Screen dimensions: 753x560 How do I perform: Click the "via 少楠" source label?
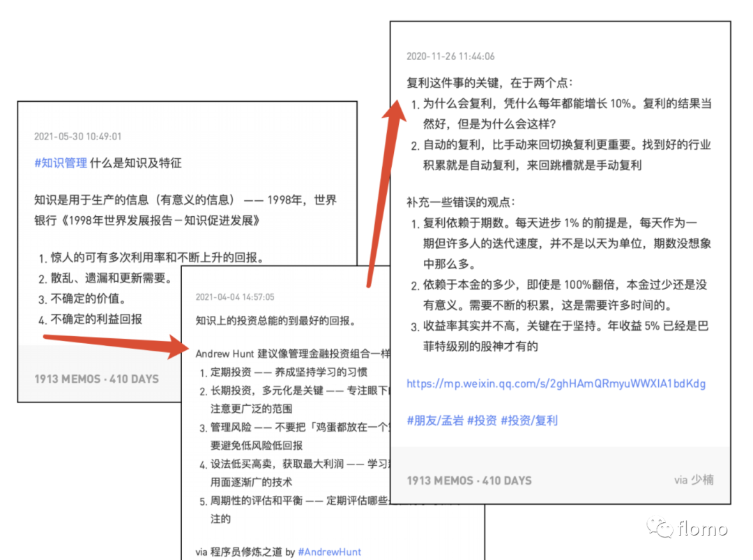click(x=694, y=480)
